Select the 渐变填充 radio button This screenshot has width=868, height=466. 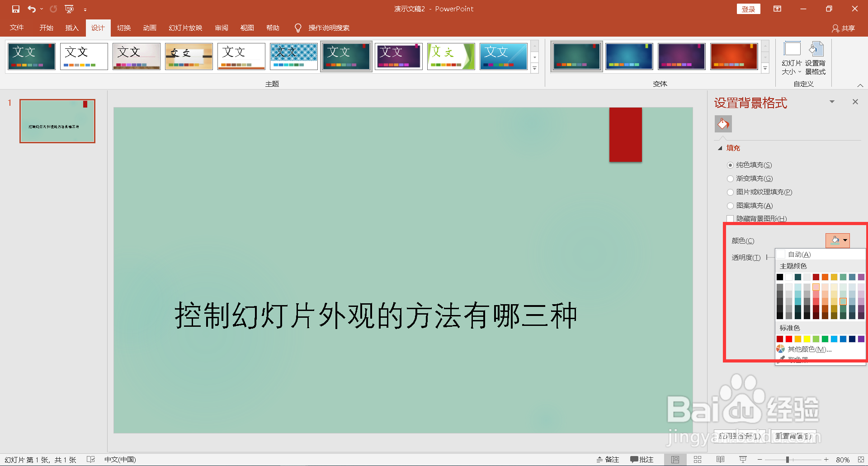click(x=731, y=179)
